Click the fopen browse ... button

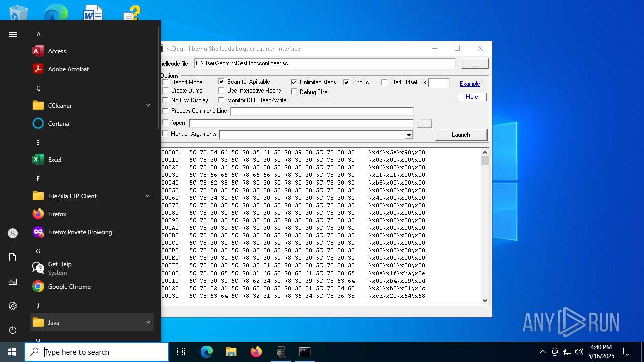(x=424, y=123)
